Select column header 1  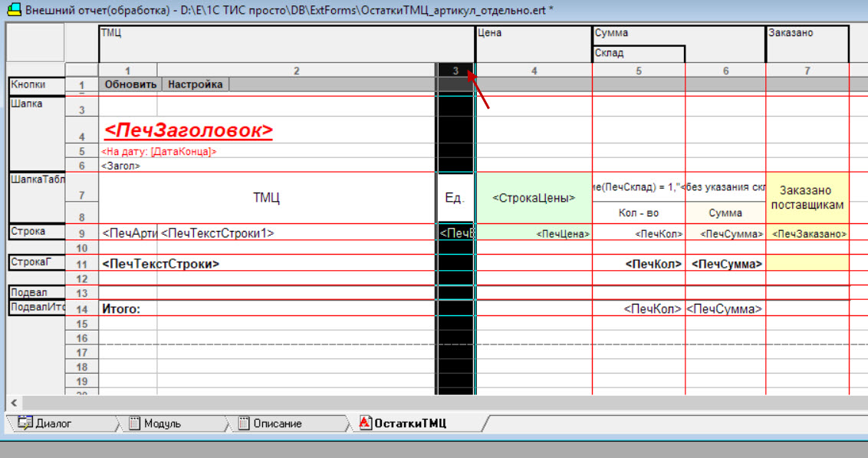128,71
